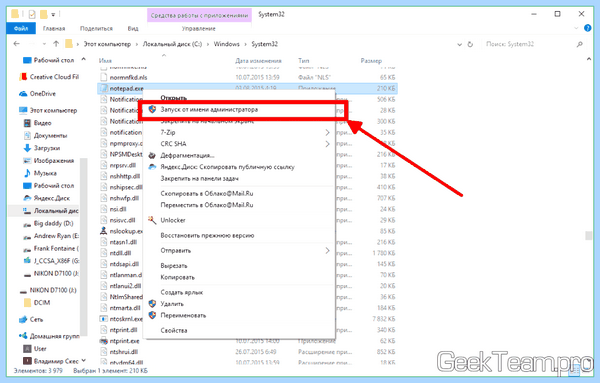This screenshot has height=383, width=600.
Task: Click the Музыка note icon
Action: (x=27, y=173)
